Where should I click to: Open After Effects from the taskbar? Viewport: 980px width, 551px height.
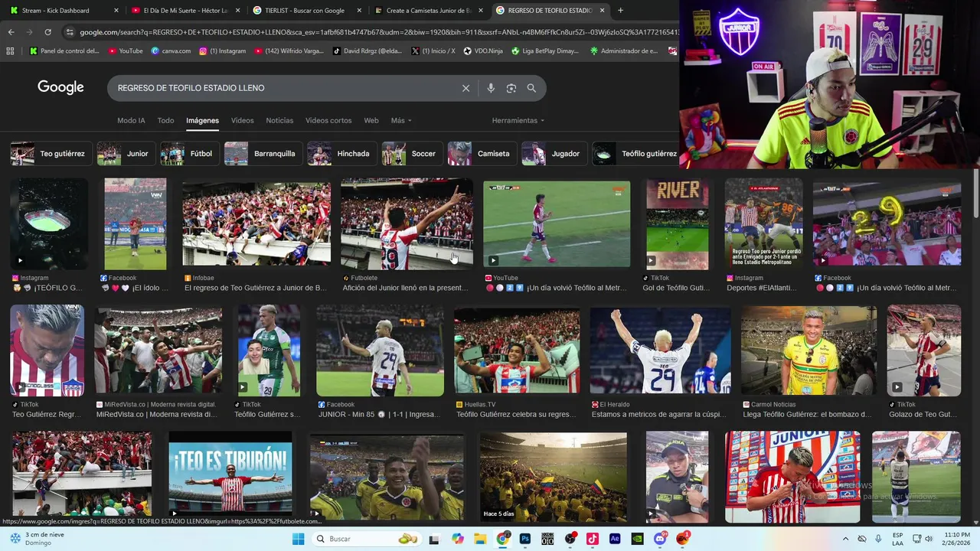(x=615, y=539)
